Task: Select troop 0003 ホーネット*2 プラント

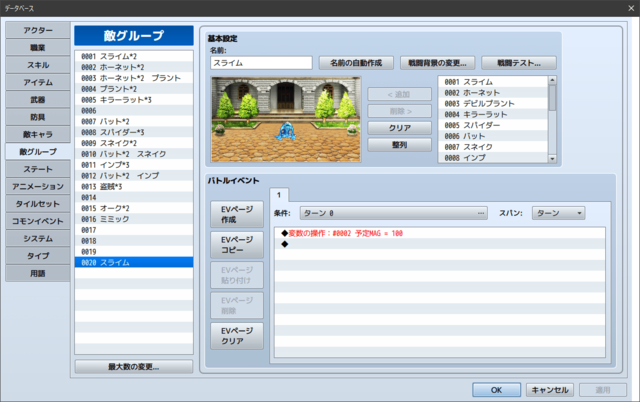Action: 134,78
